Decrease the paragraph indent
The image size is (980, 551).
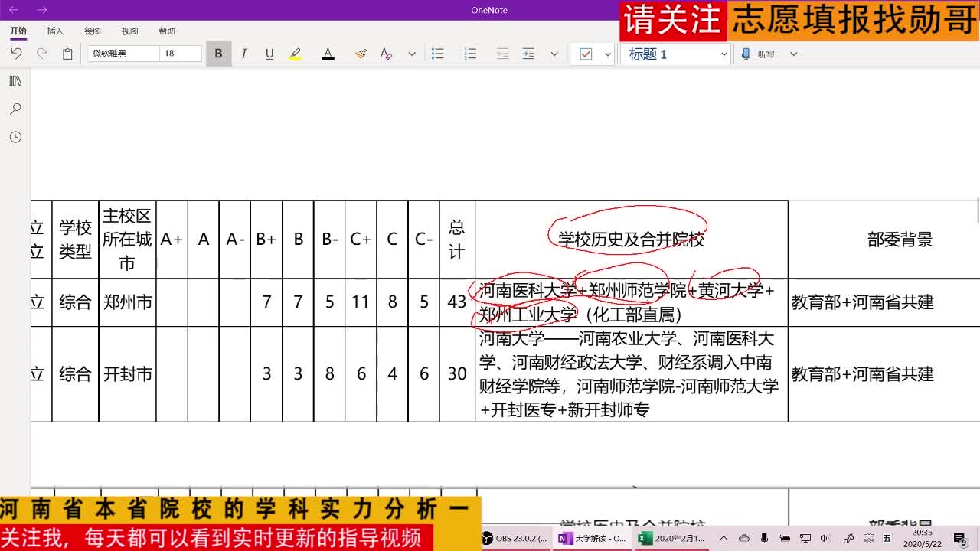tap(503, 54)
